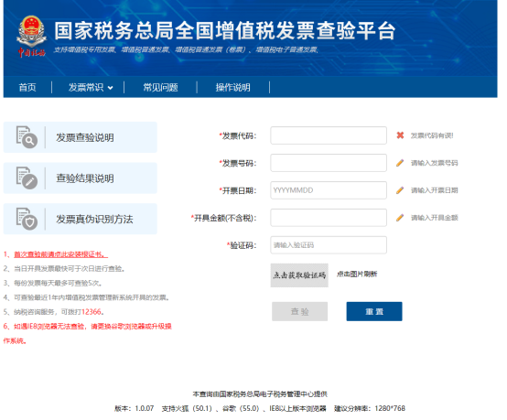507x420 pixels.
Task: Open 查验结果说明 panel
Action: [81, 178]
